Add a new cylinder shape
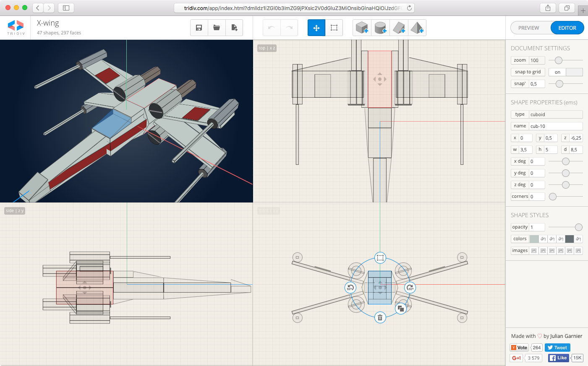 (x=380, y=28)
